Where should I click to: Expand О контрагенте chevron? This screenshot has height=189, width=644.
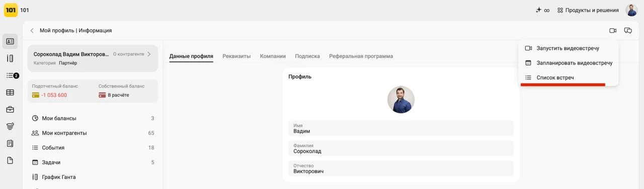(149, 54)
